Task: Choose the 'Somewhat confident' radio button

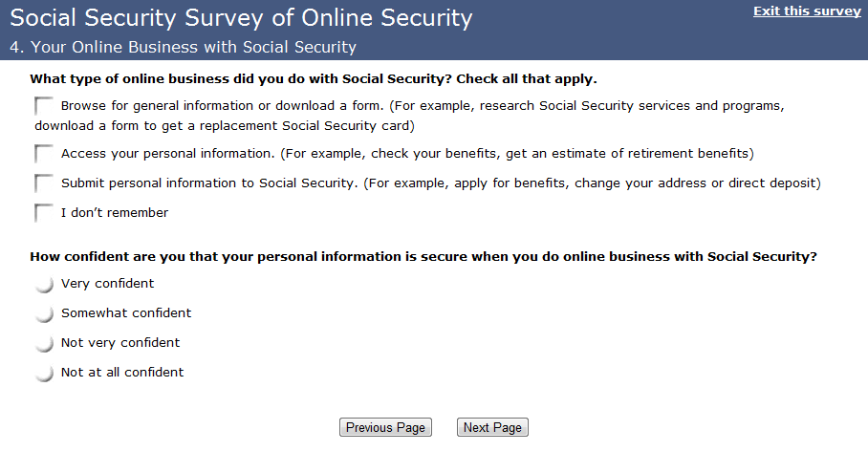Action: pos(44,313)
